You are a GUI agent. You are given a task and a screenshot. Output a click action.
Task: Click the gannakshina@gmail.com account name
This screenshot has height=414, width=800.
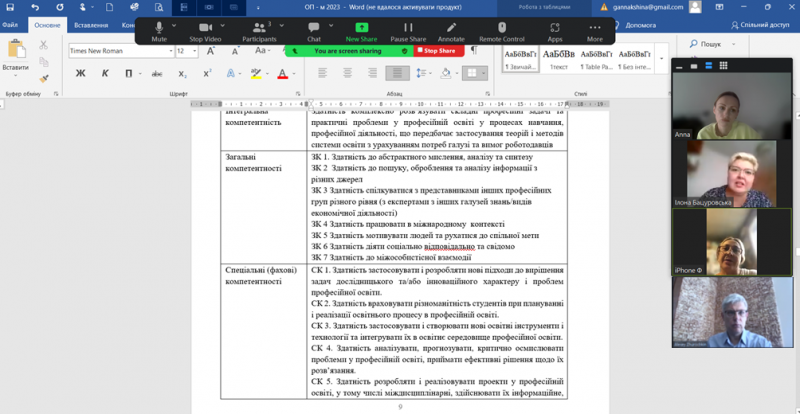click(x=647, y=7)
